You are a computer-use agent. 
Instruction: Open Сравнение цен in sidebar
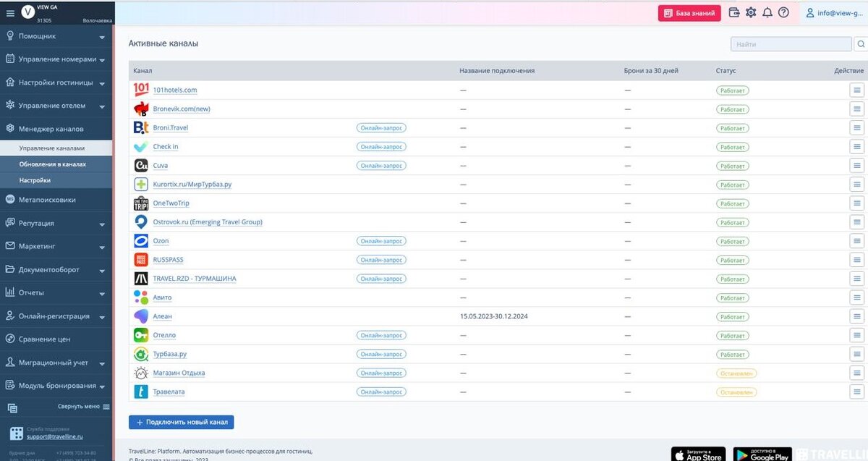click(56, 339)
